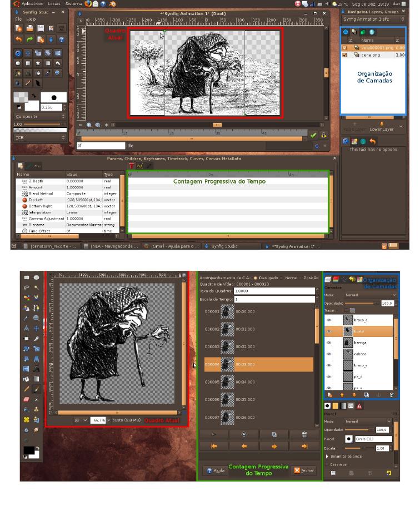
Task: Open the Locais menu
Action: click(54, 3)
